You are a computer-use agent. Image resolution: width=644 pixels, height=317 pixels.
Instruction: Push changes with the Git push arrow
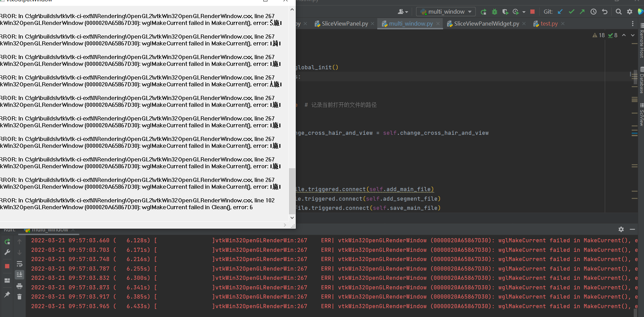[x=582, y=11]
